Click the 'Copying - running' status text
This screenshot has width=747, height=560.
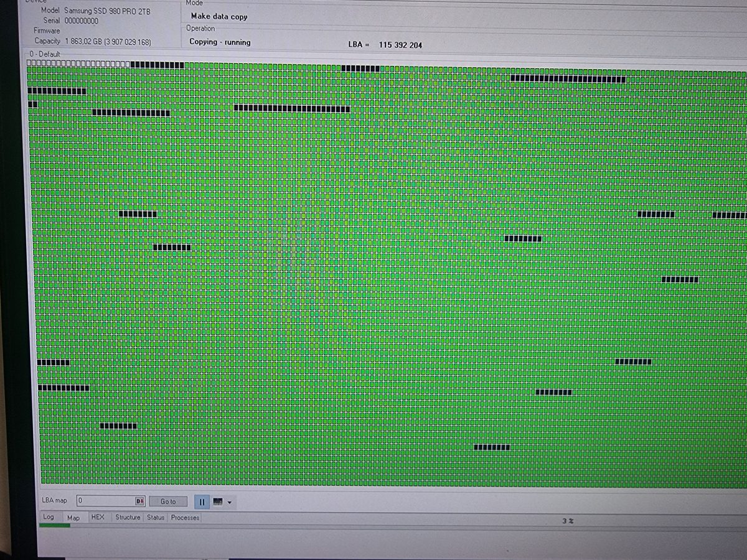(220, 42)
